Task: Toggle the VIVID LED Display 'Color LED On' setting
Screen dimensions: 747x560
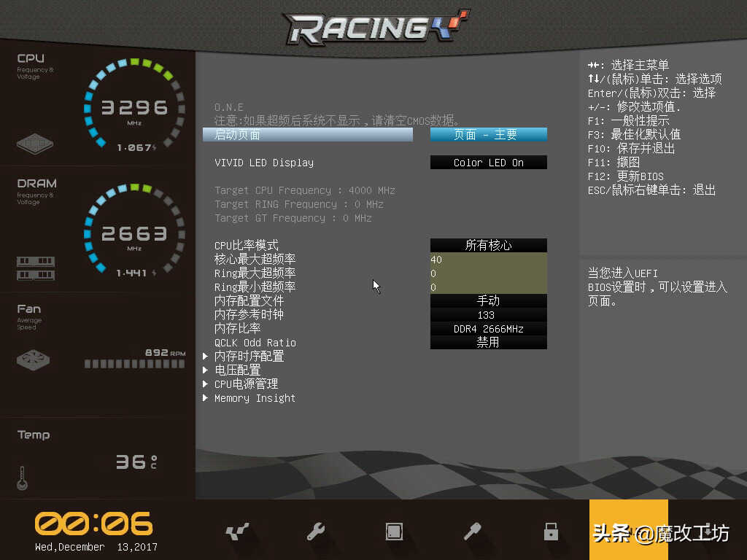Action: (x=488, y=163)
